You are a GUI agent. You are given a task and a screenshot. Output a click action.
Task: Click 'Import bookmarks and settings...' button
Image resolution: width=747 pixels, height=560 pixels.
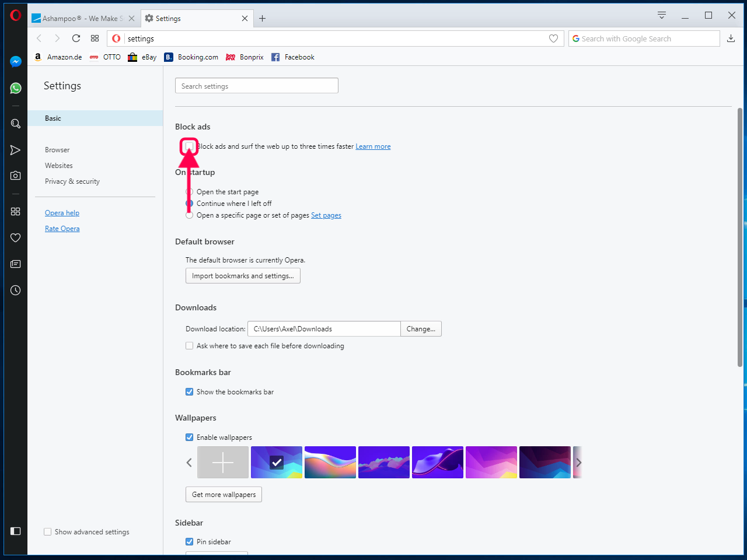pyautogui.click(x=243, y=276)
